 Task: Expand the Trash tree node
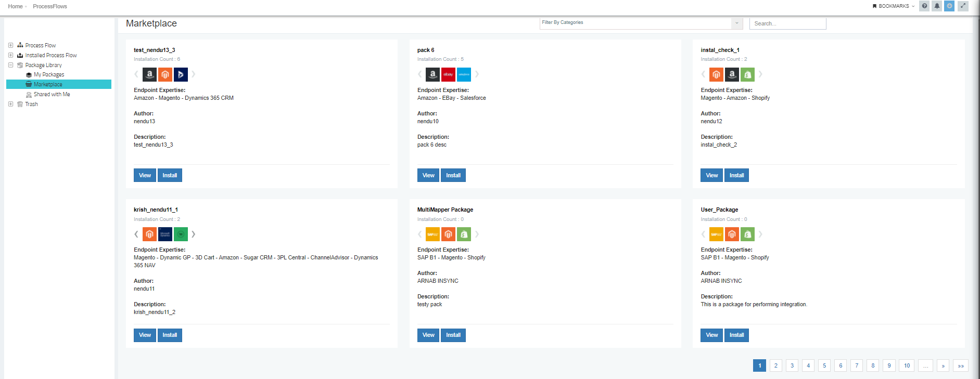[10, 104]
